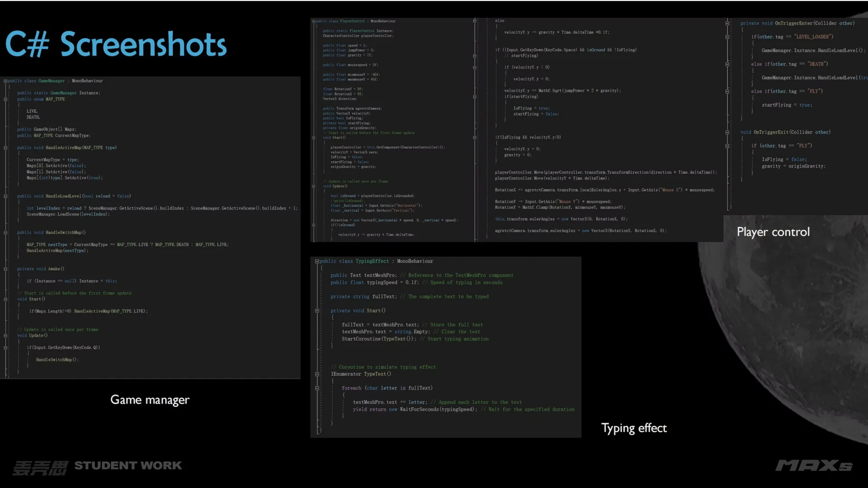Collapse the MAP_TYPE enum fold marker
Screen dimensions: 868x488
click(5, 99)
